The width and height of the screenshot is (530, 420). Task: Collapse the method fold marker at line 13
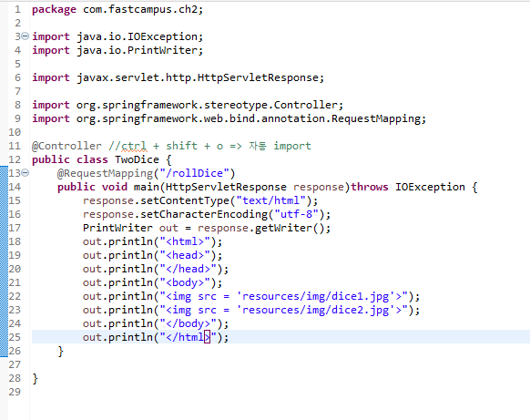click(x=25, y=173)
